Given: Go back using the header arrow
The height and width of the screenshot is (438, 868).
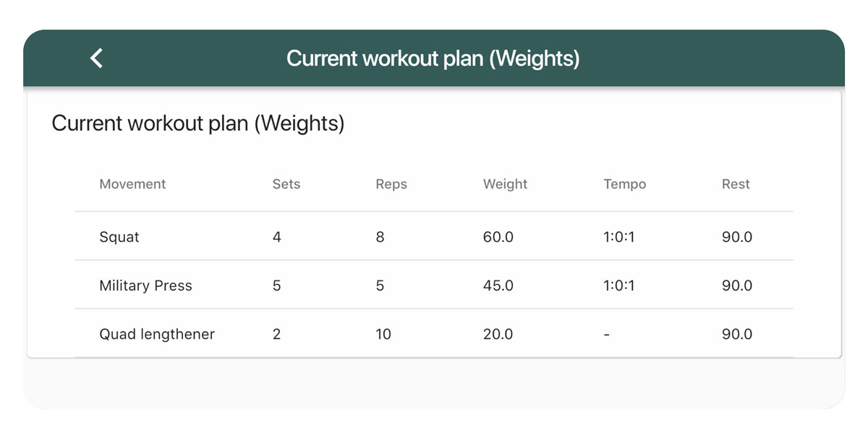Looking at the screenshot, I should (96, 58).
